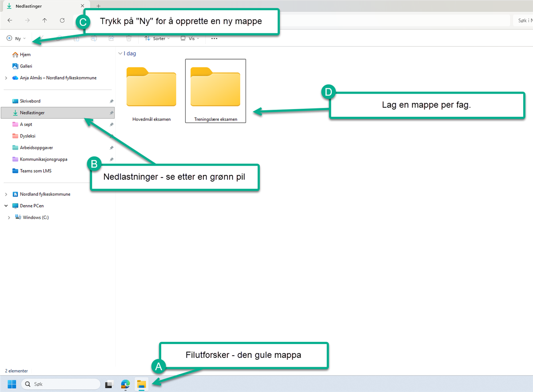Open File Explorer from the taskbar
Image resolution: width=533 pixels, height=392 pixels.
pos(141,384)
